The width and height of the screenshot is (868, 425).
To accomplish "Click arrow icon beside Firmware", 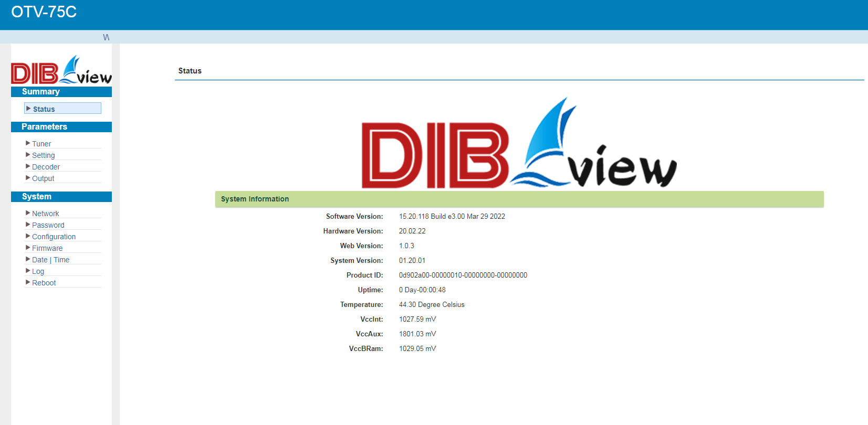I will pos(28,248).
